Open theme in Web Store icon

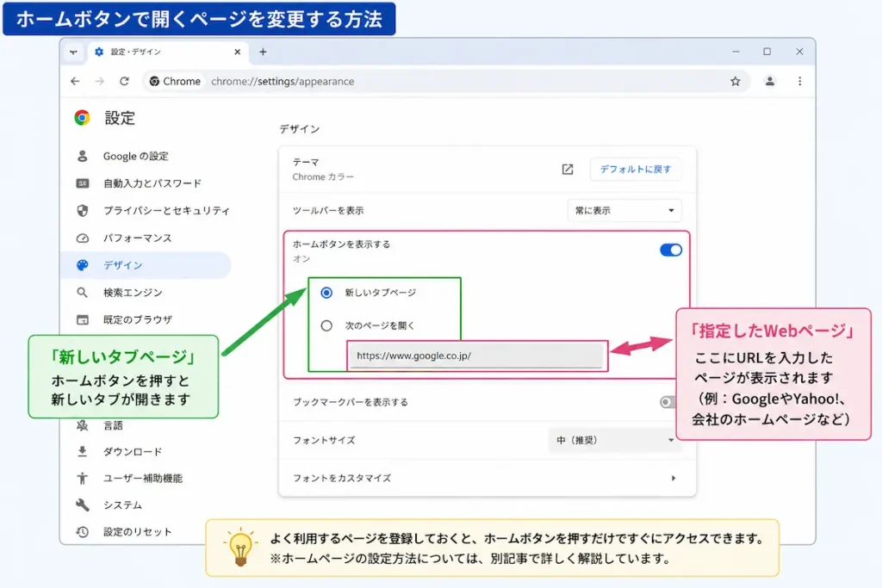click(x=568, y=170)
